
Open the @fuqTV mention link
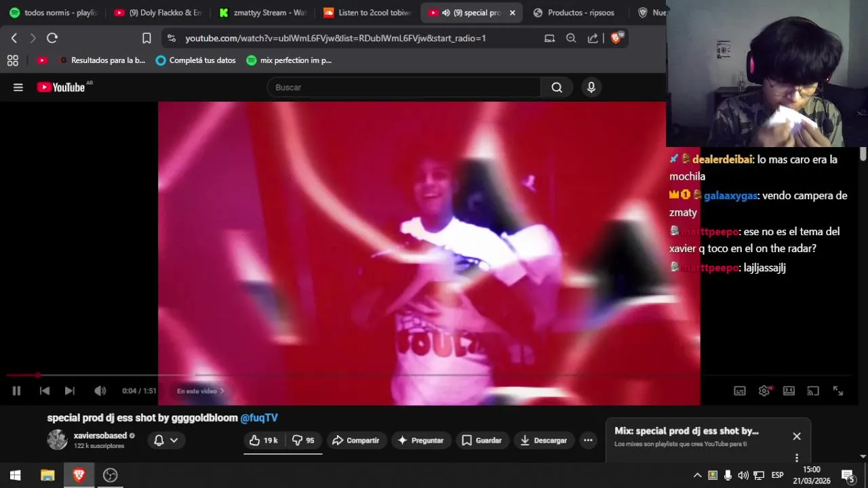(x=259, y=418)
